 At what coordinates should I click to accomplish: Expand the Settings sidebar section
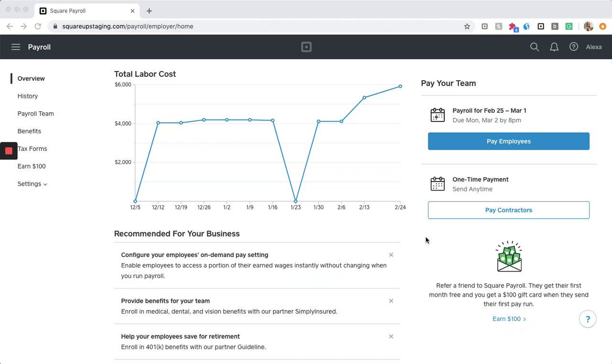pyautogui.click(x=32, y=184)
